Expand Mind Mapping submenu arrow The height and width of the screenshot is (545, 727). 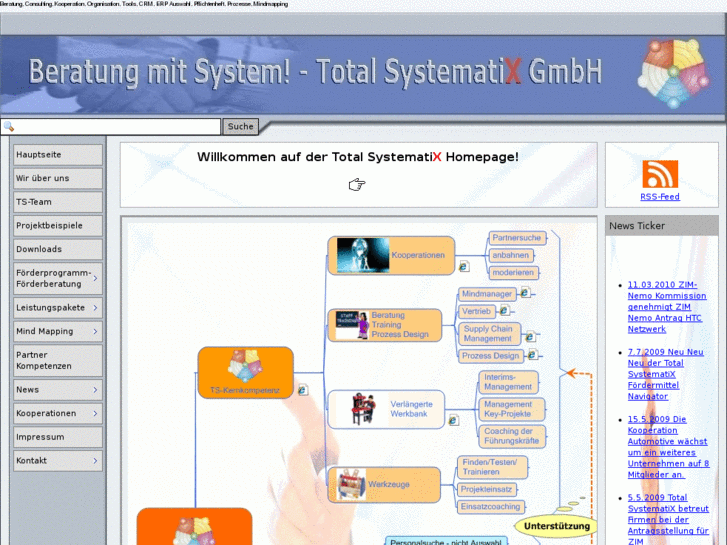click(x=95, y=331)
